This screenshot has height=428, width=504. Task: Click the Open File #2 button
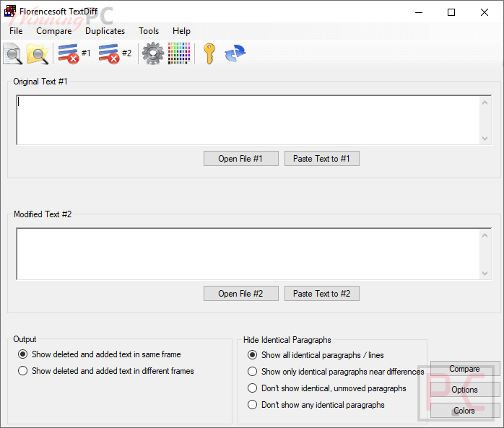click(x=241, y=293)
